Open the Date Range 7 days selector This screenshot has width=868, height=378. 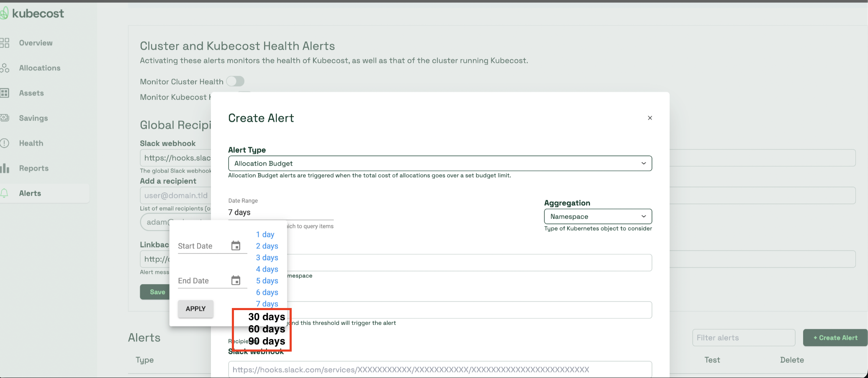281,212
